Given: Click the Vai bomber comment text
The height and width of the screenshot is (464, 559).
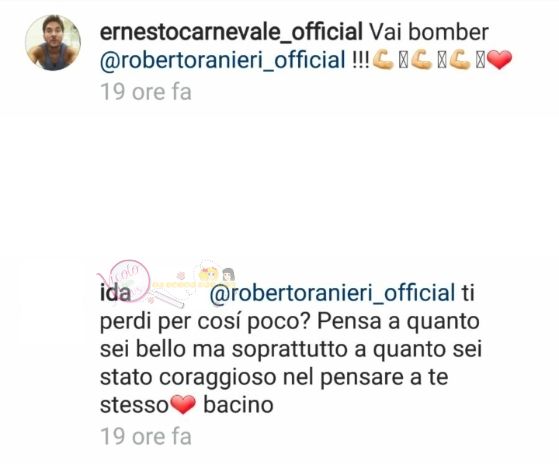Looking at the screenshot, I should [x=429, y=32].
